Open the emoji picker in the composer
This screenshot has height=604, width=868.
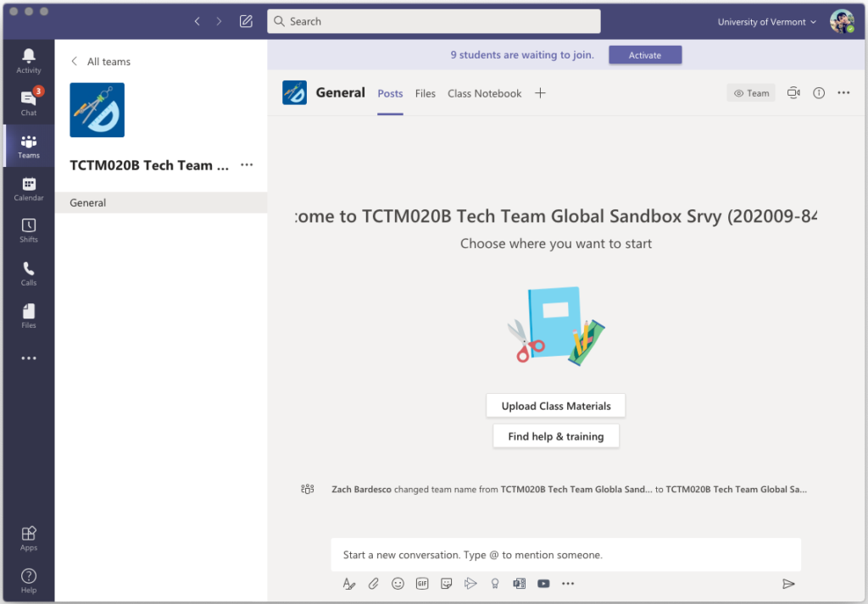click(398, 583)
